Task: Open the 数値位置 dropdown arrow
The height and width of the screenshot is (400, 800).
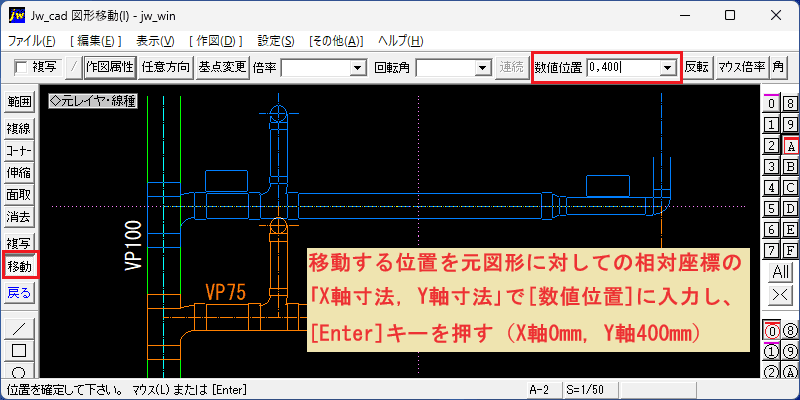Action: pos(666,67)
